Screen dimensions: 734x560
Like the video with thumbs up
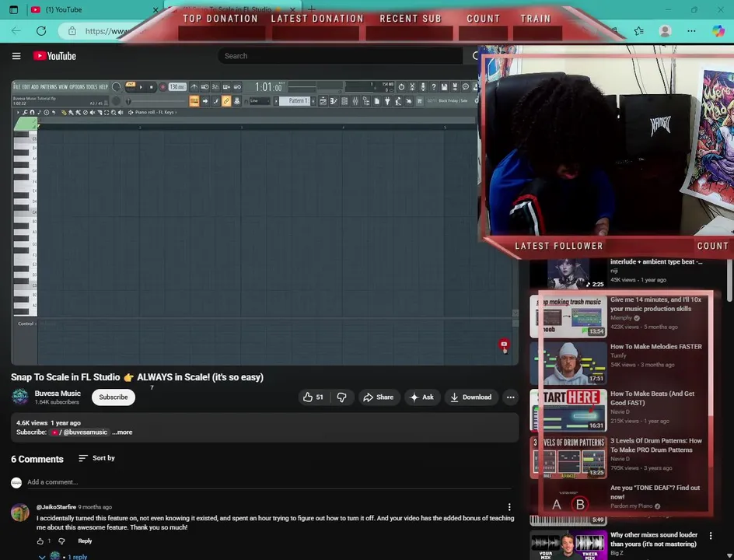pyautogui.click(x=313, y=397)
